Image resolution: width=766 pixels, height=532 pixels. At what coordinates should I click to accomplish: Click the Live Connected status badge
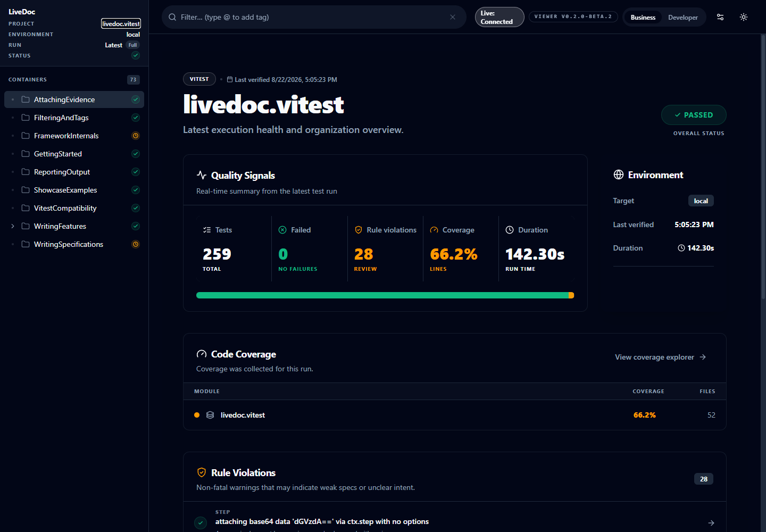click(x=499, y=17)
